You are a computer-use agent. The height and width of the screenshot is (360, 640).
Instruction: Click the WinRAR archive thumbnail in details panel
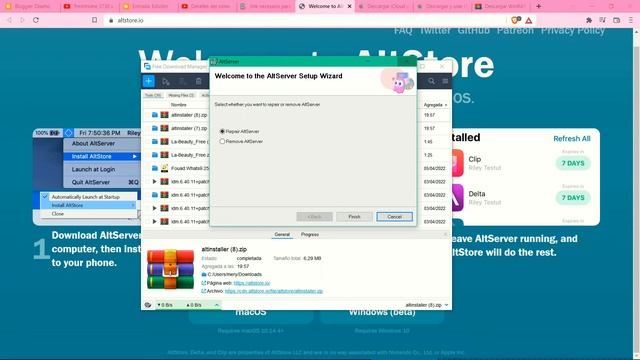click(171, 269)
